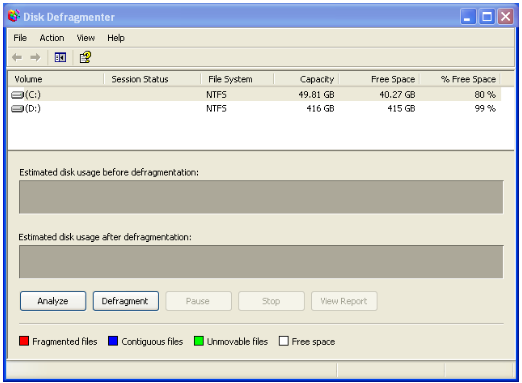Click the usage before defragmentation bar
The height and width of the screenshot is (383, 522).
261,197
